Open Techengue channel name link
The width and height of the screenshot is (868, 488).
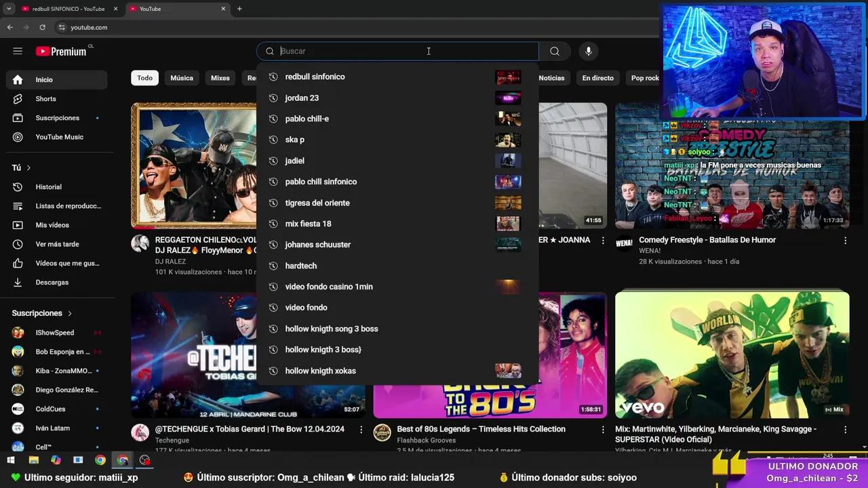point(172,441)
